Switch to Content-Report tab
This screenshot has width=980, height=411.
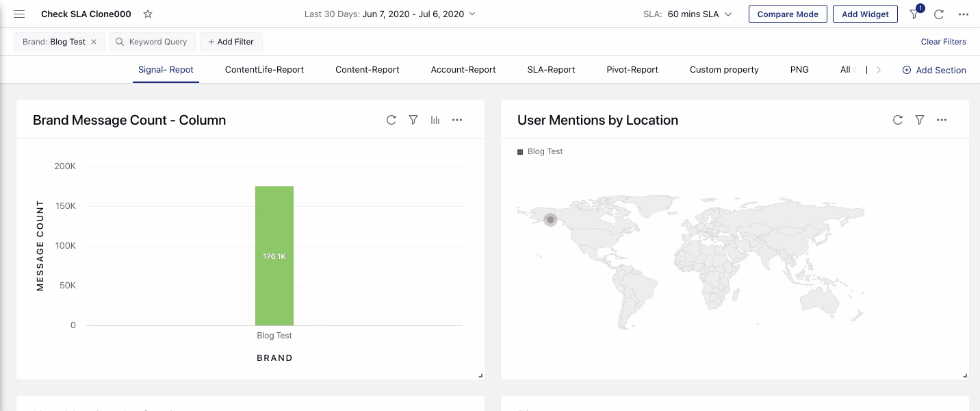click(367, 69)
